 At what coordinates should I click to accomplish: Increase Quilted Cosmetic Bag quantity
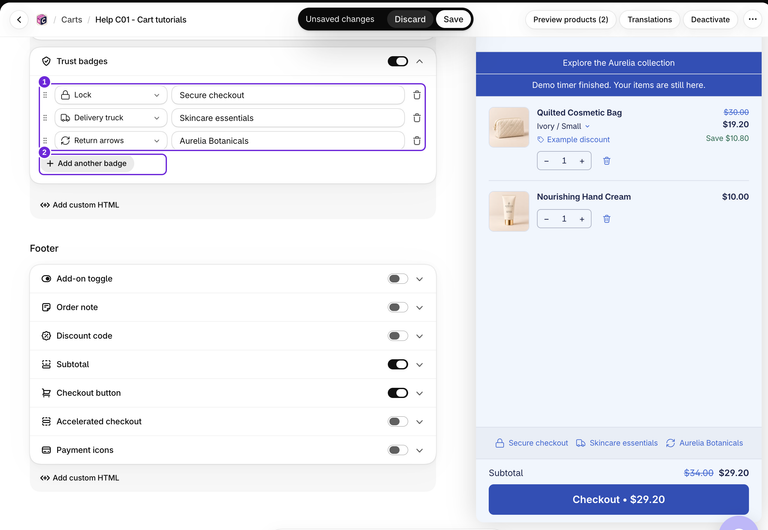coord(582,161)
